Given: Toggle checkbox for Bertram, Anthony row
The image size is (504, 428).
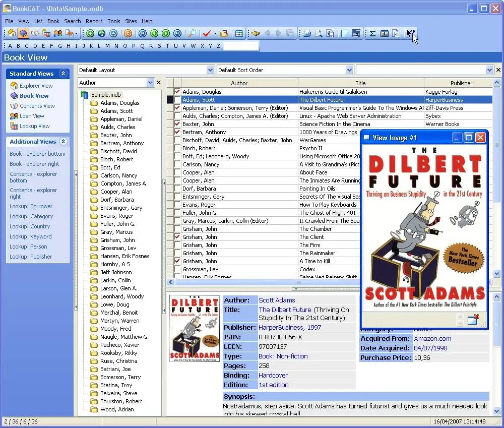Looking at the screenshot, I should tap(177, 132).
